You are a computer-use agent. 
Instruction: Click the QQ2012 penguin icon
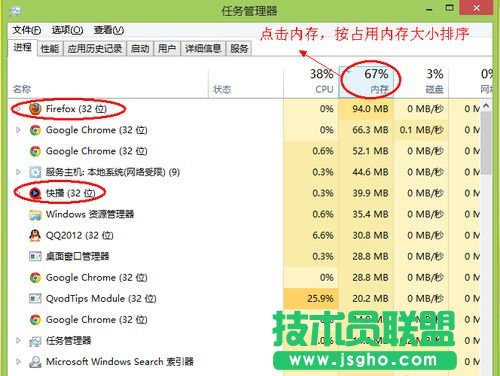click(x=35, y=235)
